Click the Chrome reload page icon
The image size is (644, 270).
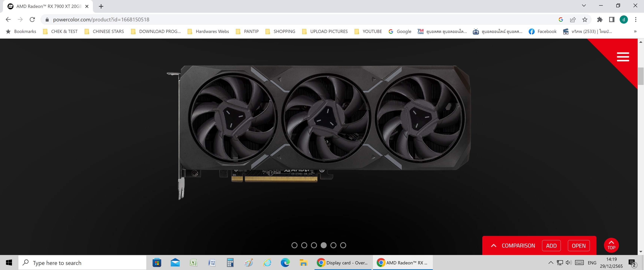pyautogui.click(x=32, y=19)
